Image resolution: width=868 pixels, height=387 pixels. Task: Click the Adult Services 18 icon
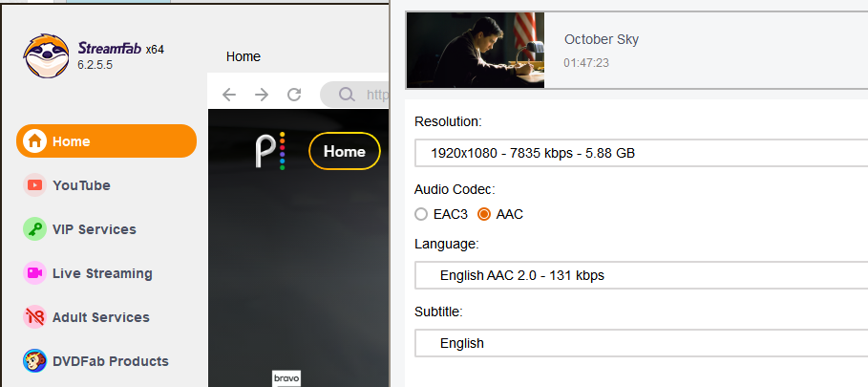tap(35, 317)
